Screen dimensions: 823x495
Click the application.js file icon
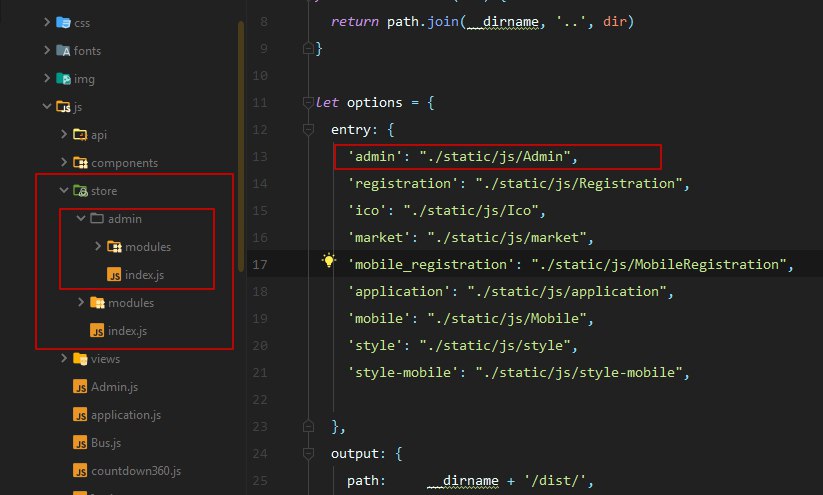pyautogui.click(x=80, y=415)
